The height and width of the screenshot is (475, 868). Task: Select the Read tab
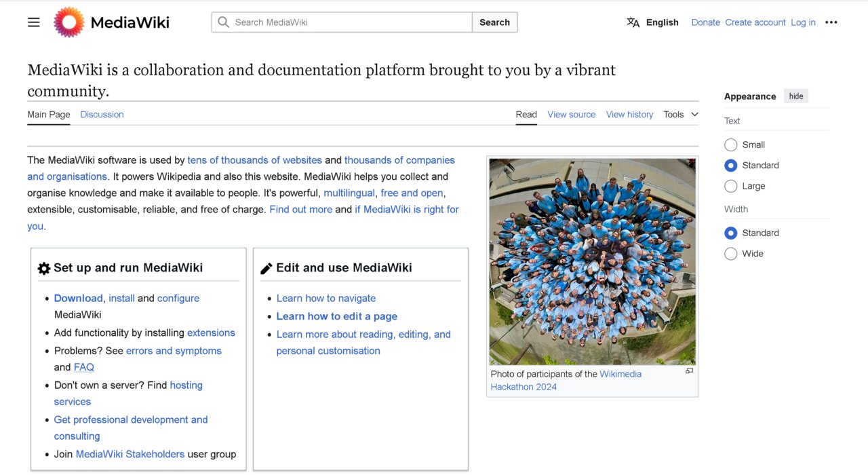tap(526, 115)
